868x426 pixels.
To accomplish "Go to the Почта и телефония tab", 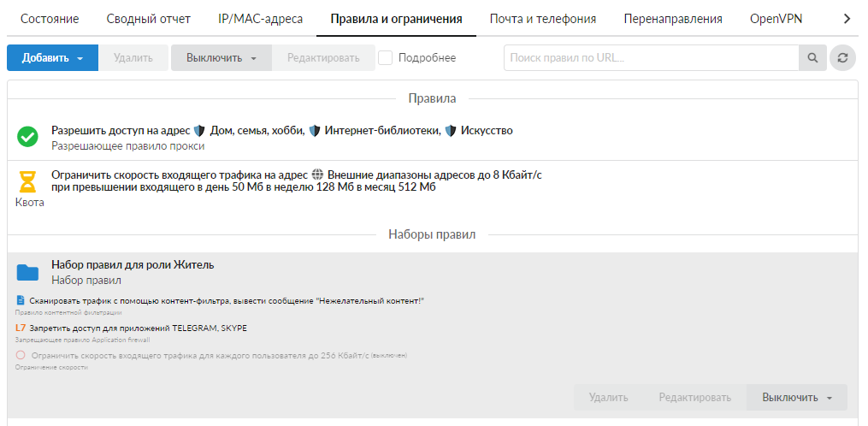I will click(542, 19).
